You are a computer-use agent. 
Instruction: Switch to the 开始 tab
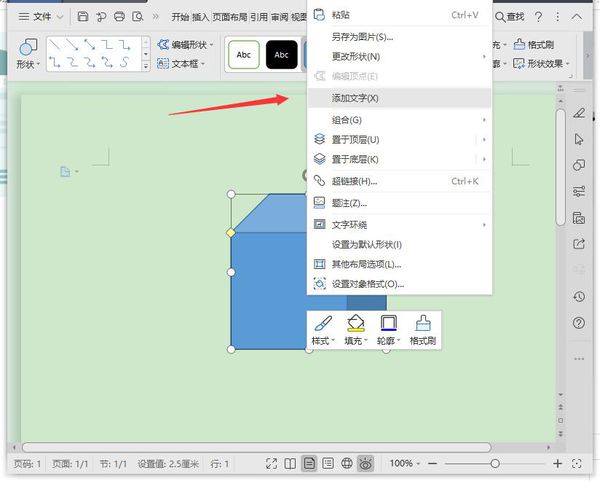(180, 17)
